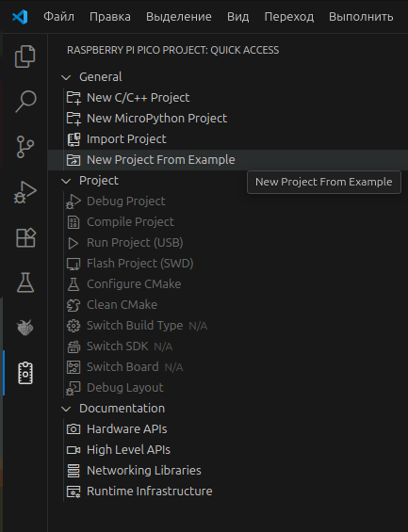Viewport: 408px width, 532px height.
Task: Select the Pico board activity bar icon
Action: pyautogui.click(x=25, y=373)
